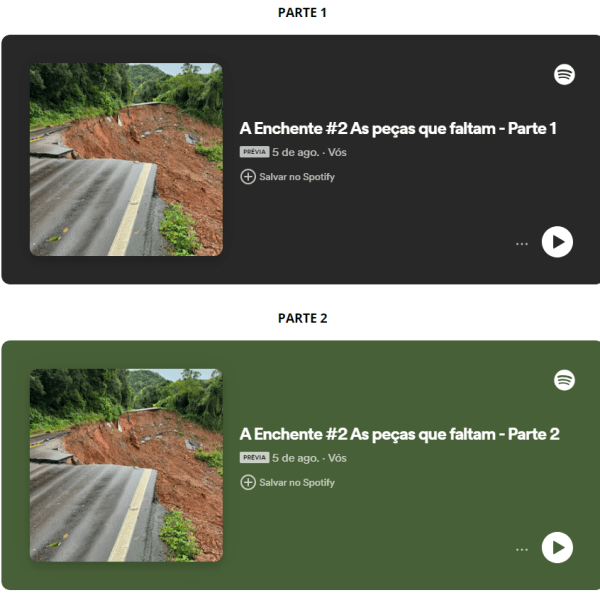
Task: Open the more options ellipsis for Parte 1
Action: [x=522, y=244]
